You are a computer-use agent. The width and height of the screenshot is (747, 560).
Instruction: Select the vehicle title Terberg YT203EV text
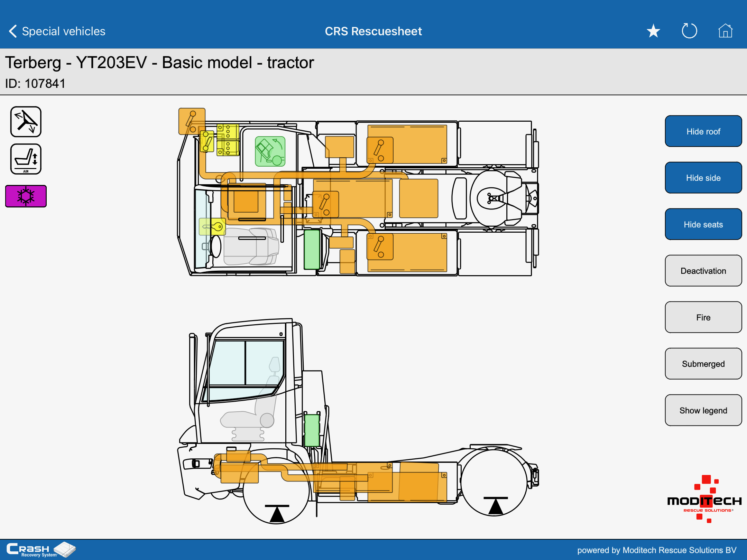pos(159,63)
